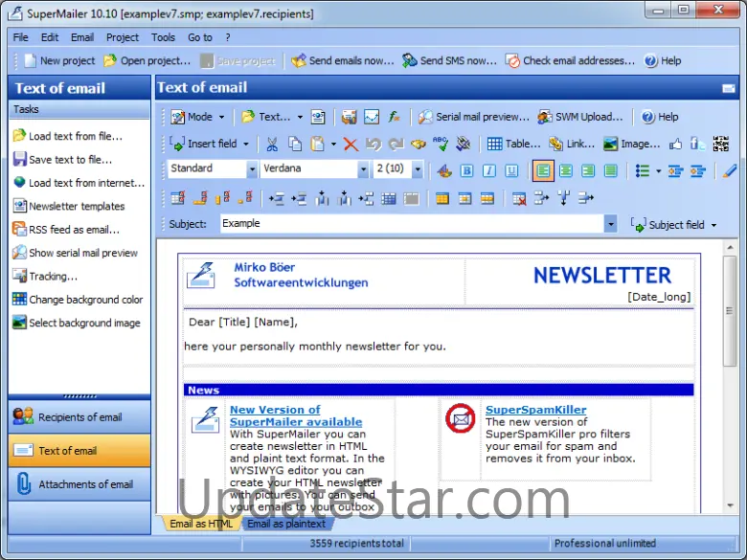
Task: Click the Increase indent icon
Action: pos(698,171)
